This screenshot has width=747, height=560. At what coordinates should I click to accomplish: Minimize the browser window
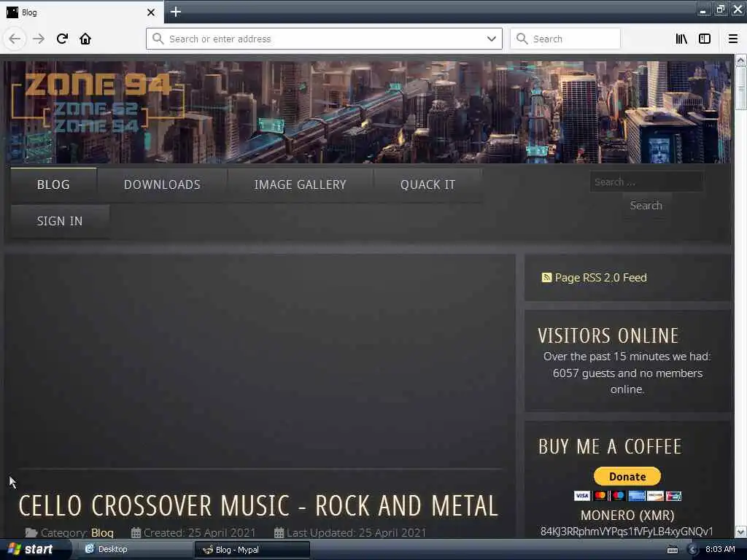[x=703, y=9]
